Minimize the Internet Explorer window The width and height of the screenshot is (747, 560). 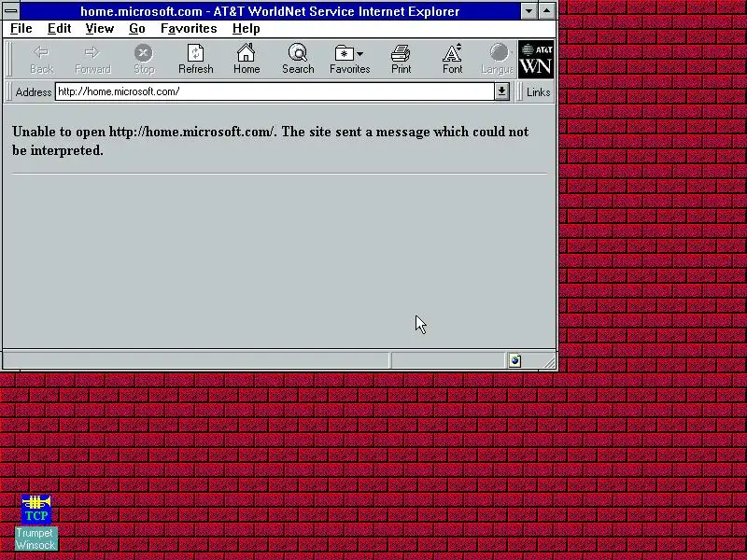(x=529, y=10)
